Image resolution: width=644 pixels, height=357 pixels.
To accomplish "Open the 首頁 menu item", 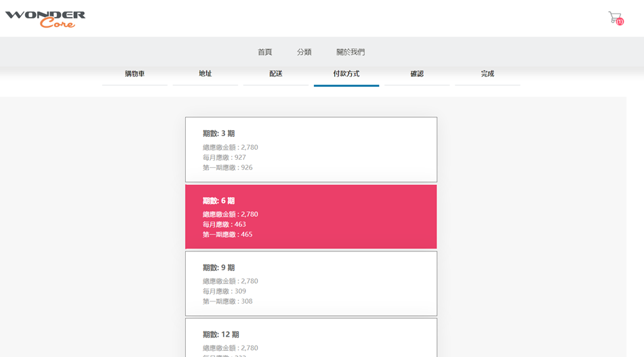I will click(265, 52).
